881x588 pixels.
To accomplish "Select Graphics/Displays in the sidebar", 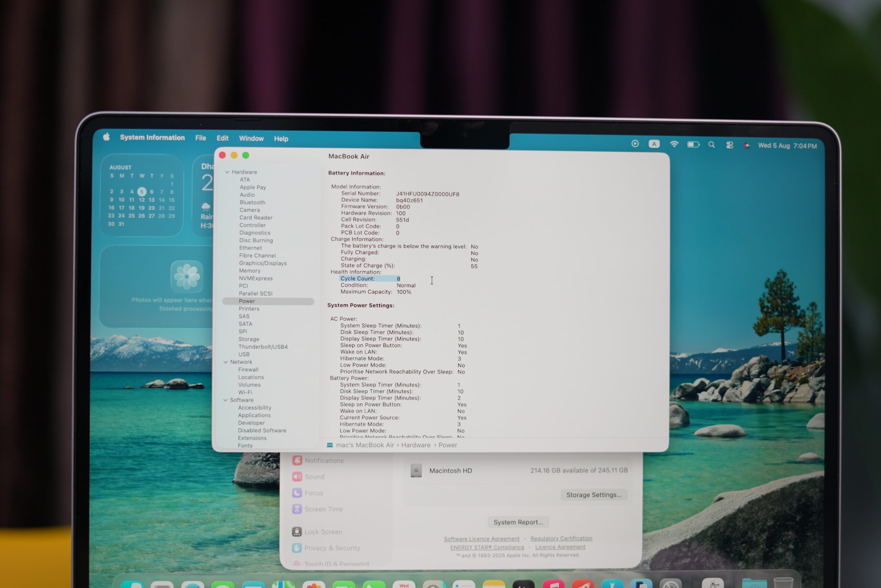I will click(263, 263).
